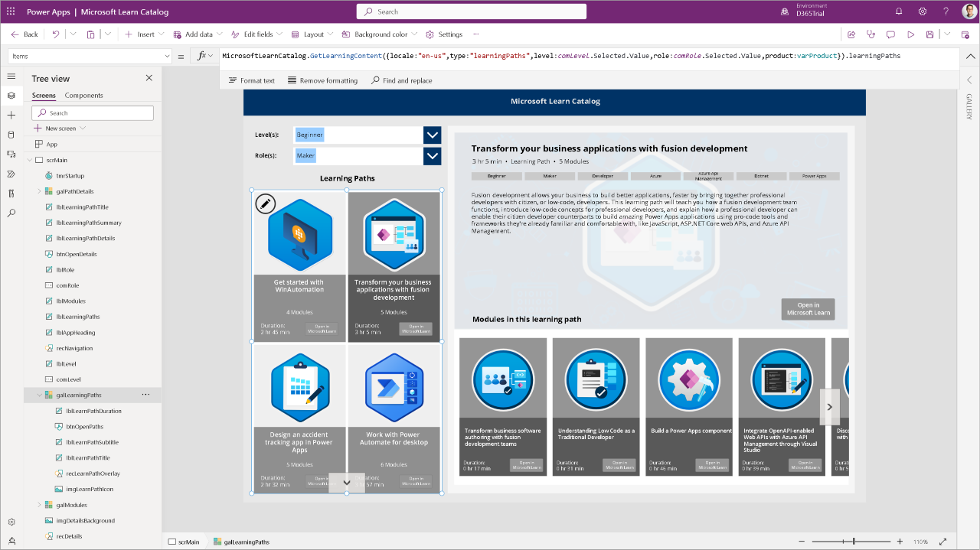980x550 pixels.
Task: Run the app preview with the Play icon
Action: point(911,34)
